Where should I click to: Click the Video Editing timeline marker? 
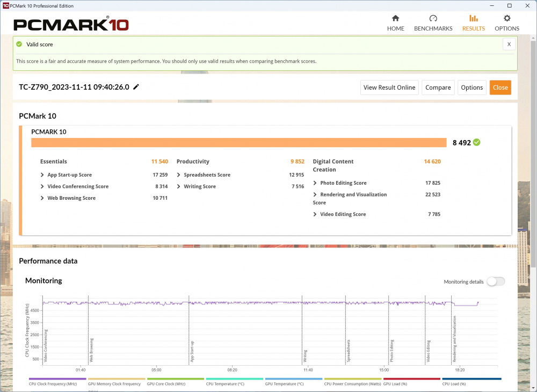tap(429, 351)
